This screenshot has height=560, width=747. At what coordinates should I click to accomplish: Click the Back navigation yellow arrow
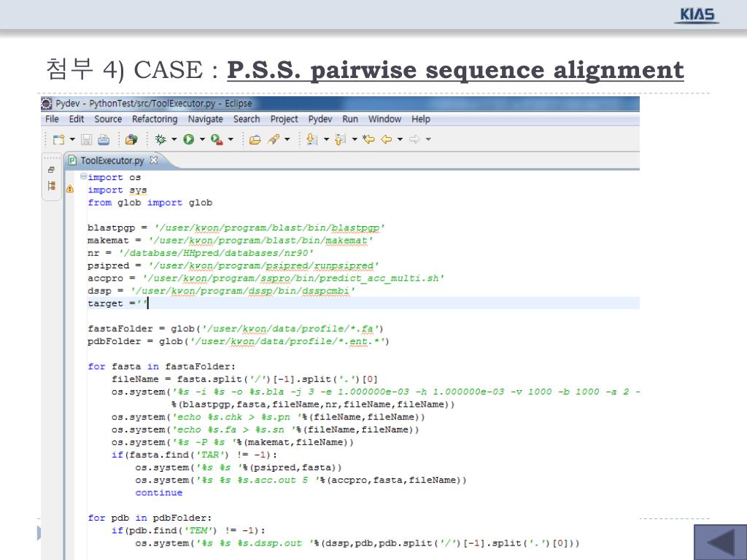pos(387,139)
